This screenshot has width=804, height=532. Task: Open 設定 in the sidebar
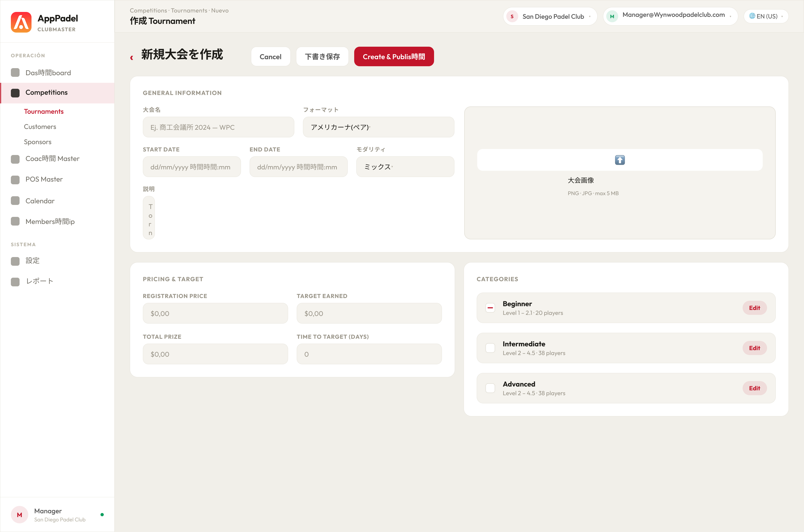click(57, 261)
